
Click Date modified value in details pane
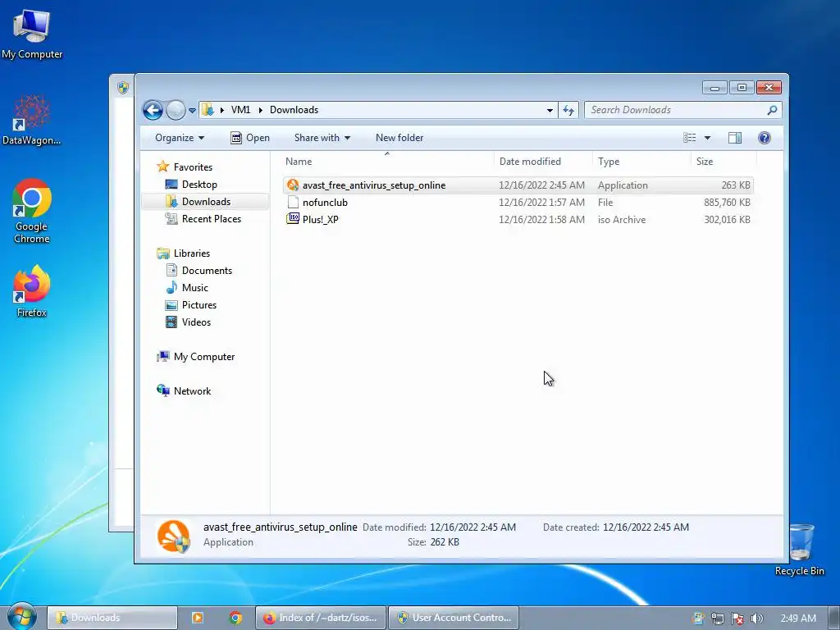(472, 527)
